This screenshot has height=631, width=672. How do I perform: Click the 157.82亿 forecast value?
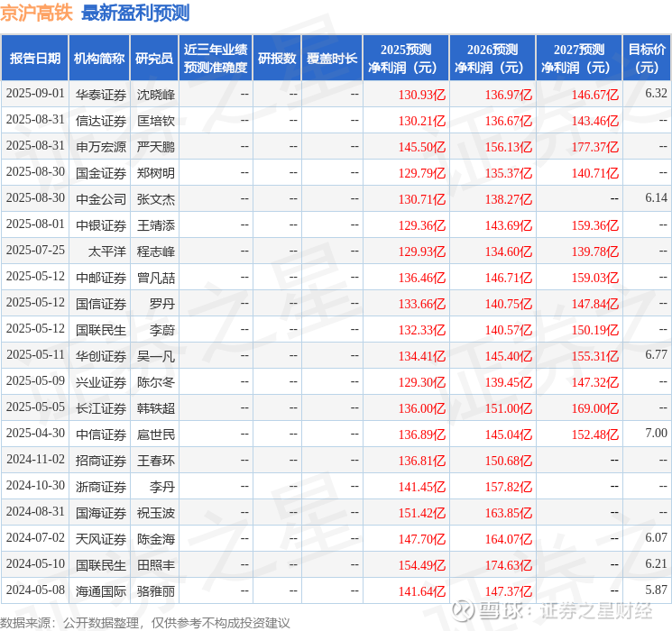click(509, 487)
